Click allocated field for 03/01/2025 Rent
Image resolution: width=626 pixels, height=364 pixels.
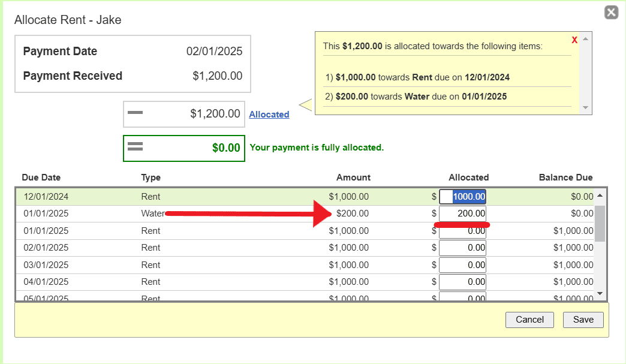click(x=462, y=265)
